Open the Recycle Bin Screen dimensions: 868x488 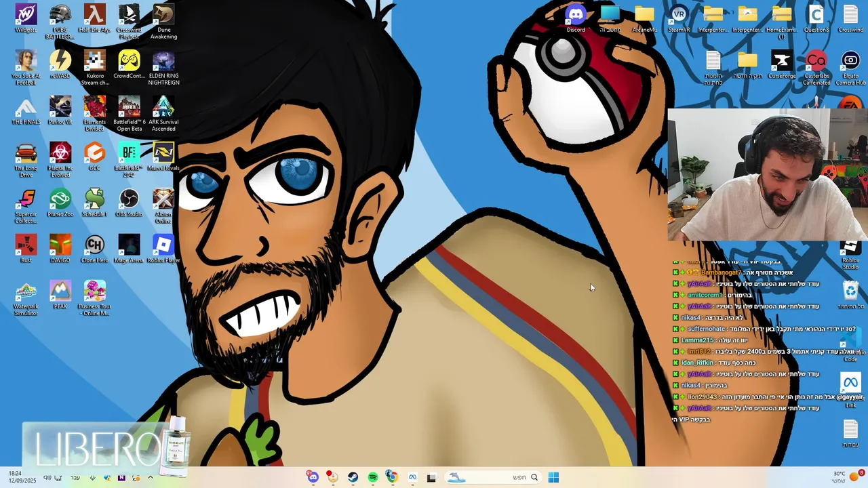pyautogui.click(x=850, y=295)
